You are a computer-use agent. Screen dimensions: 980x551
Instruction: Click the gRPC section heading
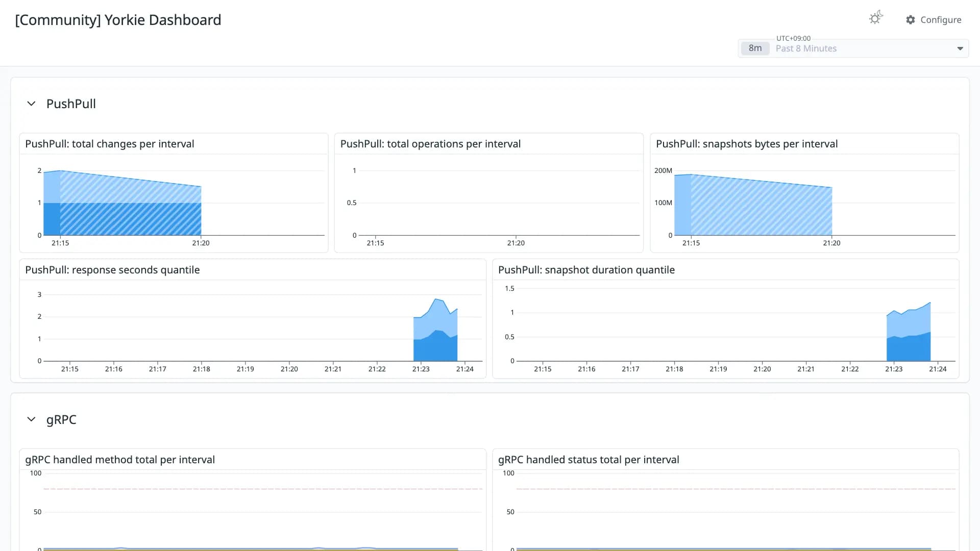click(x=61, y=419)
